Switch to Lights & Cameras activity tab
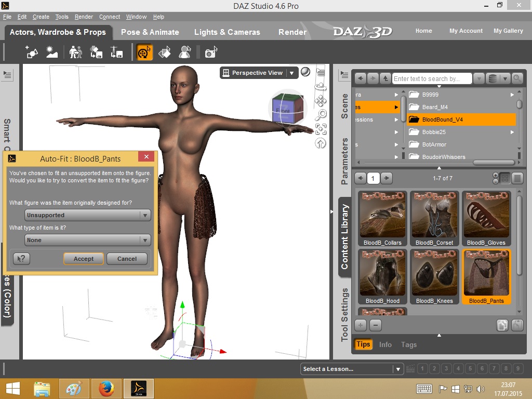This screenshot has width=532, height=399. (x=227, y=32)
